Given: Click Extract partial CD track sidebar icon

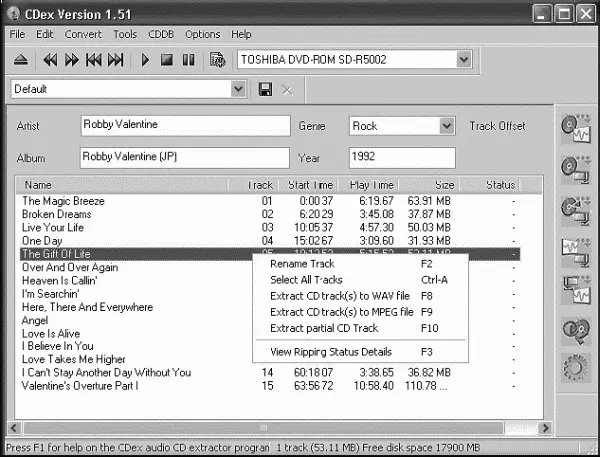Looking at the screenshot, I should (x=576, y=211).
